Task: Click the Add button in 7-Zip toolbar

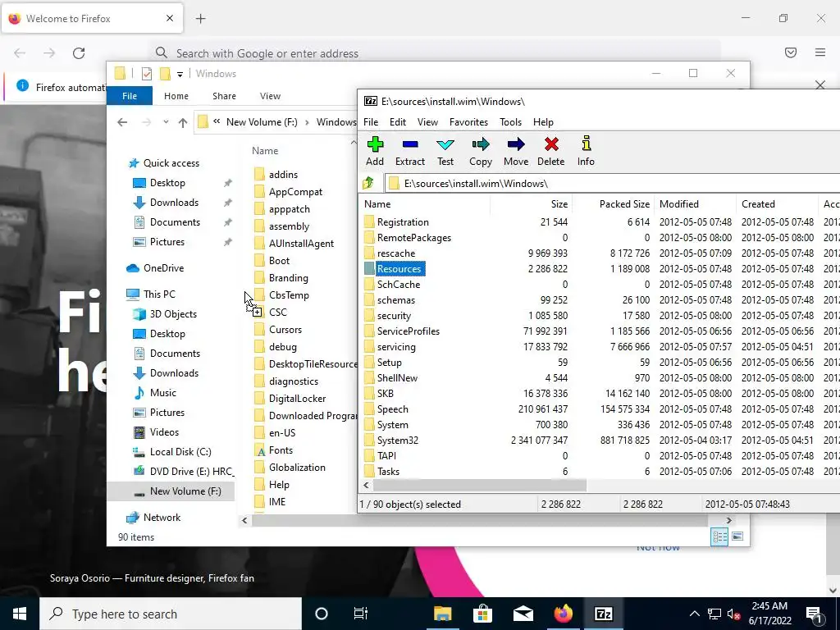Action: click(374, 151)
